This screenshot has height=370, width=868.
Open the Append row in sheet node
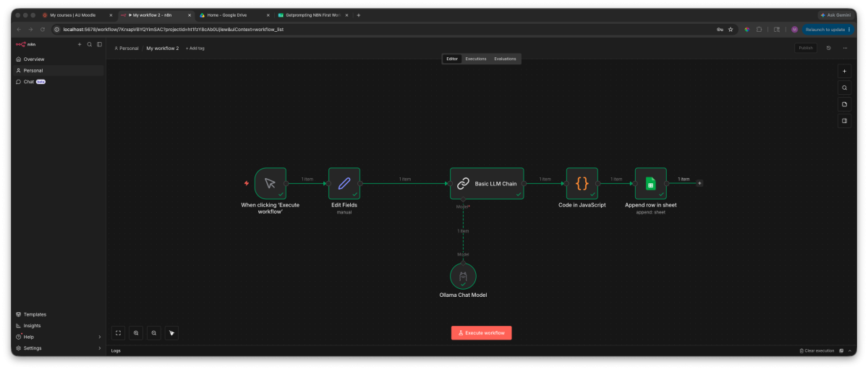pyautogui.click(x=650, y=183)
